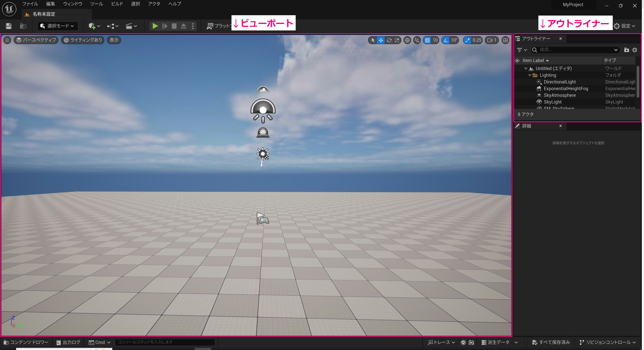Select the Scale tool

click(x=397, y=40)
